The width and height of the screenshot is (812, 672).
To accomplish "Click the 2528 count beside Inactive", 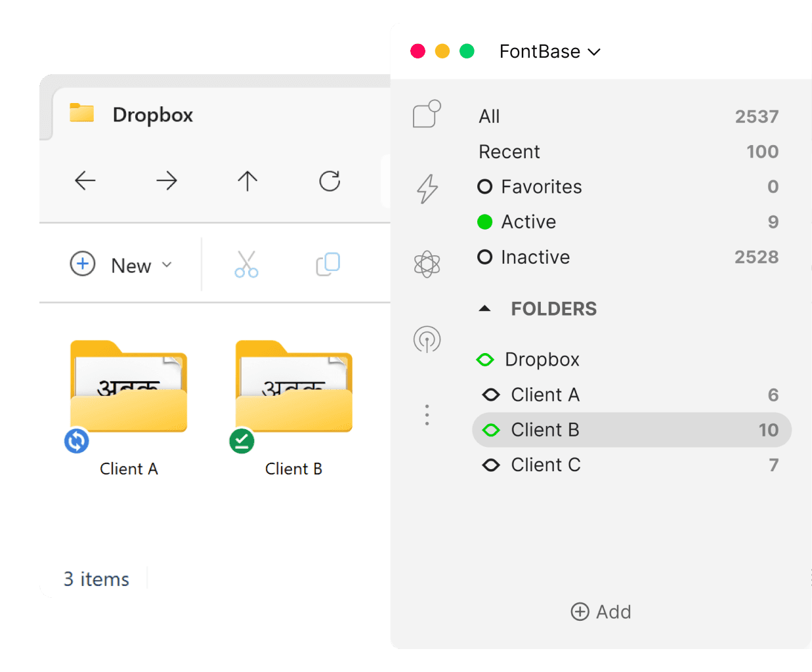I will point(757,257).
